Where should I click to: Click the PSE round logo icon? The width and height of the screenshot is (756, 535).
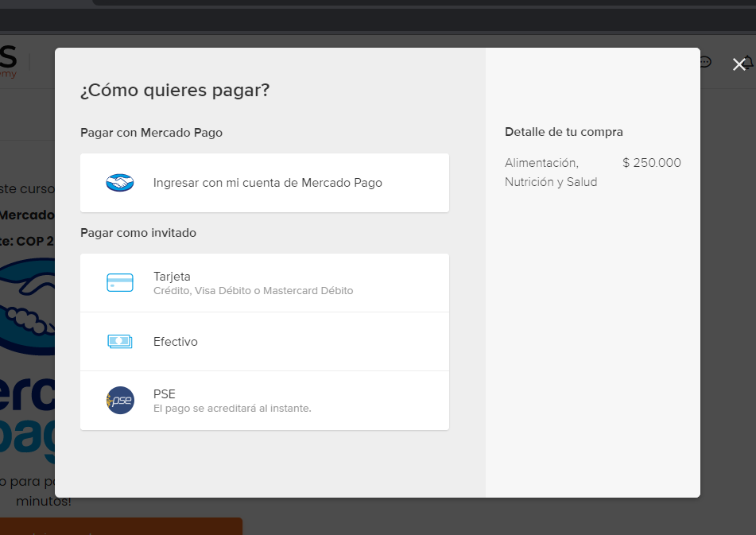(x=120, y=400)
